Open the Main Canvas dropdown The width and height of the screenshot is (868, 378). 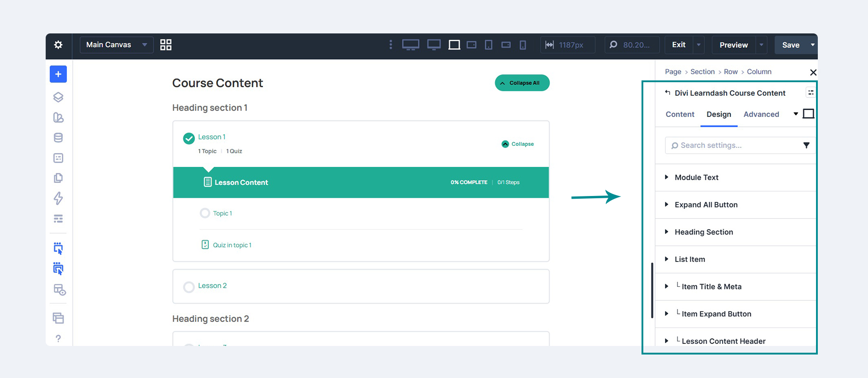pyautogui.click(x=117, y=45)
